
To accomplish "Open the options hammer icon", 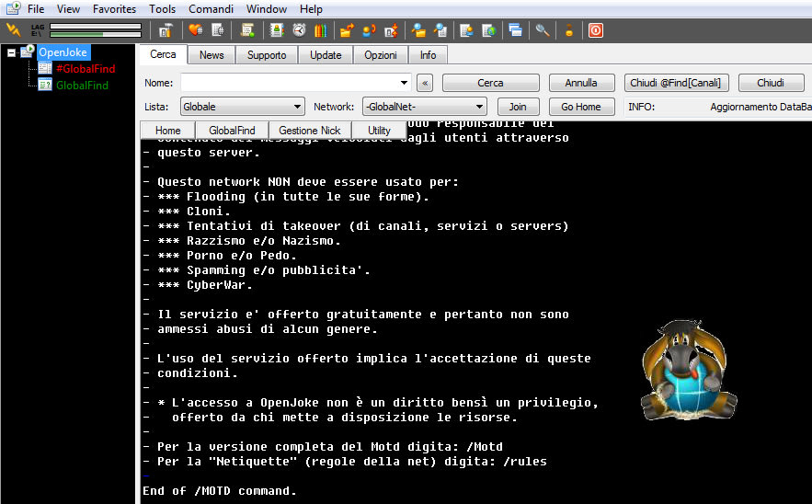I will (x=166, y=30).
